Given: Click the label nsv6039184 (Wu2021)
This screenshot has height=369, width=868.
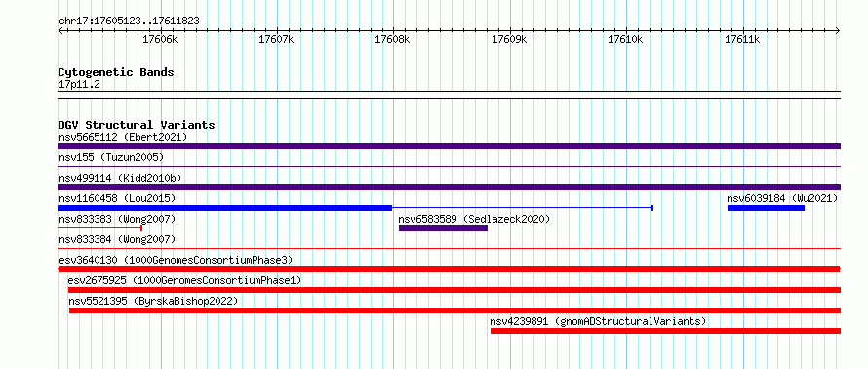Looking at the screenshot, I should [782, 198].
